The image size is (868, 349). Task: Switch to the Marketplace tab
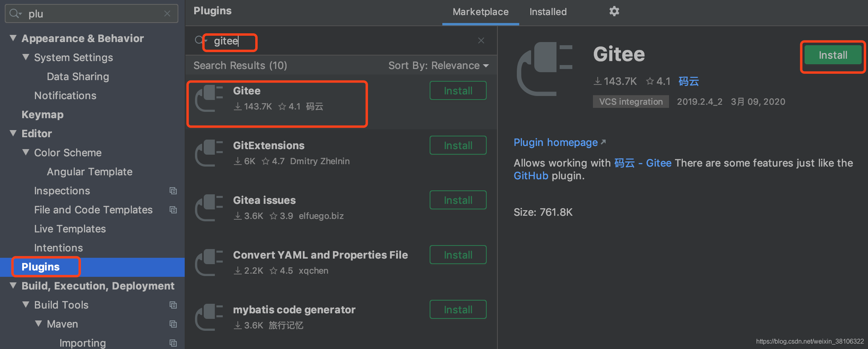pyautogui.click(x=480, y=12)
